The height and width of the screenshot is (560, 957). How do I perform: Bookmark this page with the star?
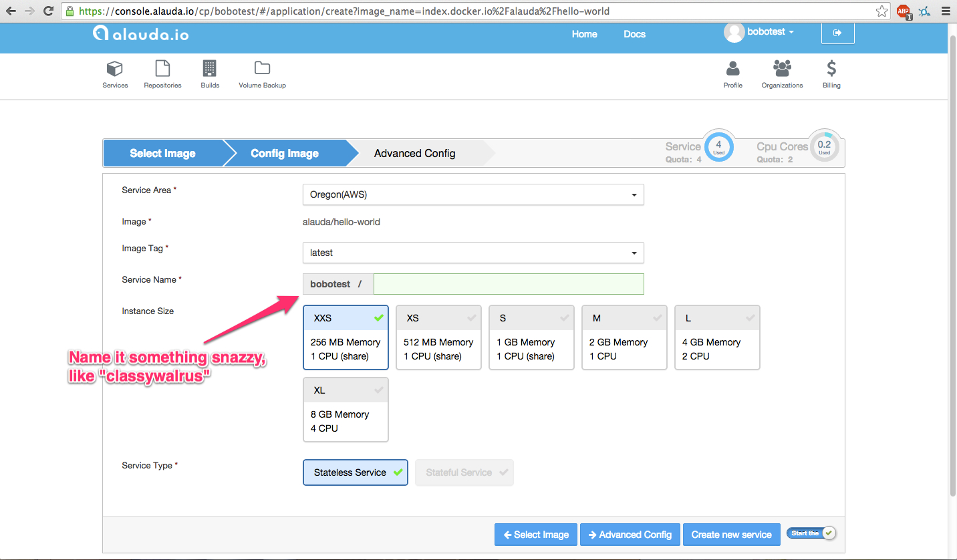pyautogui.click(x=882, y=11)
